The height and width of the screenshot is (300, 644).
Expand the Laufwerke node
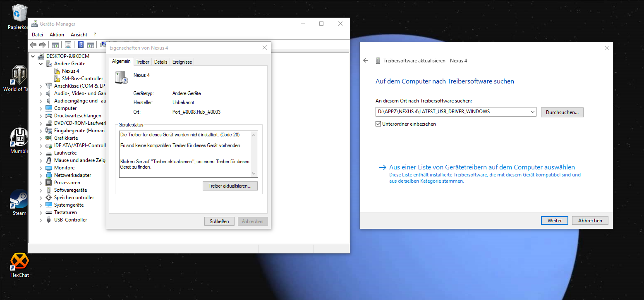coord(41,153)
